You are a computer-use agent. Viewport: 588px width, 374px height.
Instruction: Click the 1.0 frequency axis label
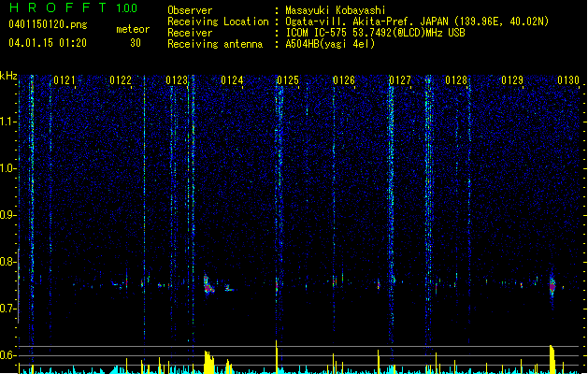coord(8,168)
